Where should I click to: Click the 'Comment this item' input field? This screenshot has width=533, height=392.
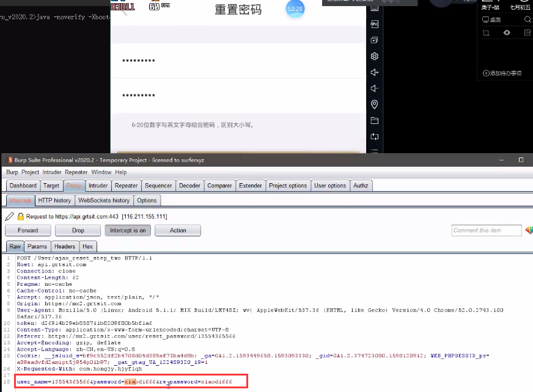[486, 230]
